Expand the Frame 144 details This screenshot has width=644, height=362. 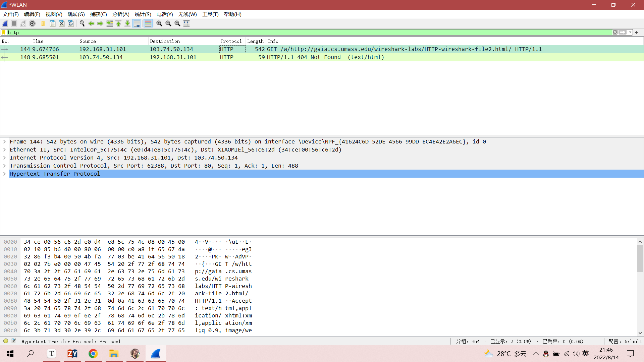[4, 142]
